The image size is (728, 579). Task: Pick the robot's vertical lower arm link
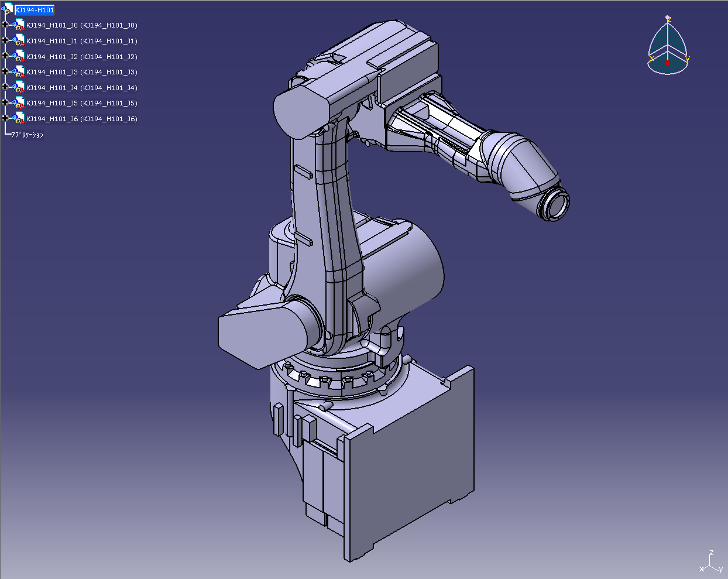click(x=328, y=234)
